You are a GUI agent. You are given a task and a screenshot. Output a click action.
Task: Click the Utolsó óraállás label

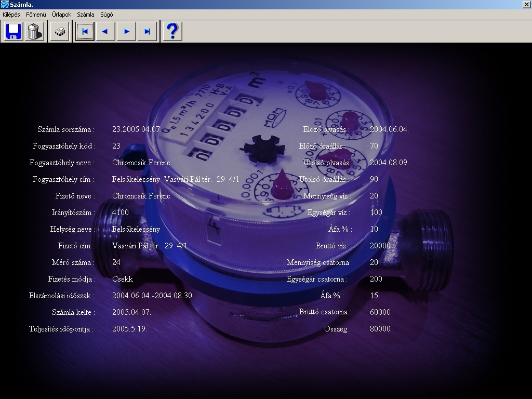point(324,179)
